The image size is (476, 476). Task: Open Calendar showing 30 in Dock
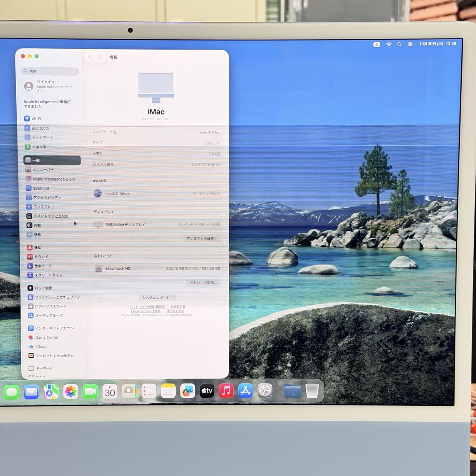tap(110, 392)
